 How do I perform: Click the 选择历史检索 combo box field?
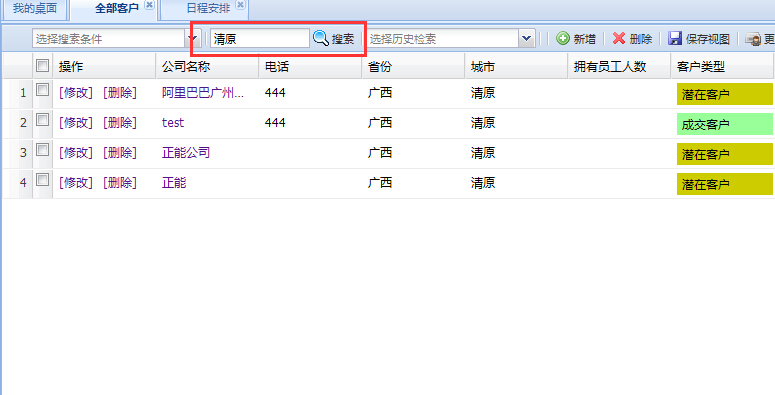pos(443,39)
